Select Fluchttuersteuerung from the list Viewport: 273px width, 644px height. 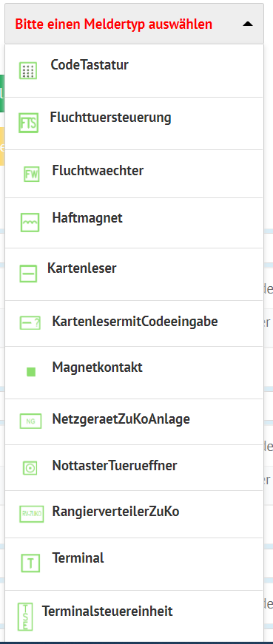(134, 123)
